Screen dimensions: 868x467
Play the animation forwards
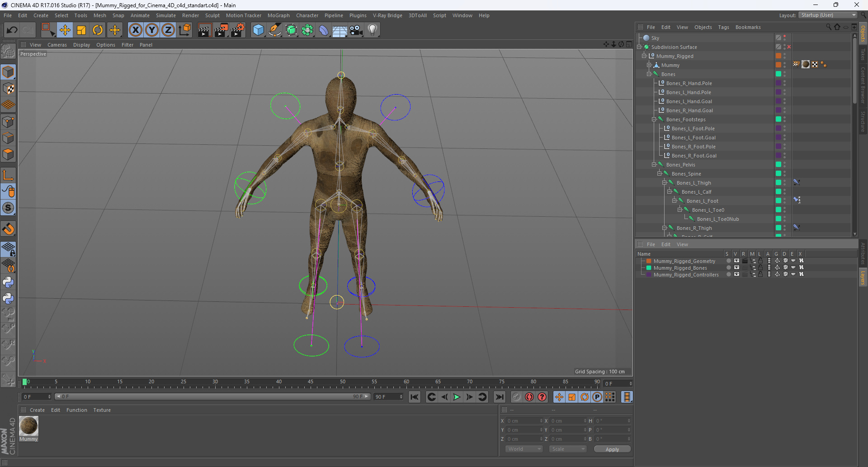pos(457,397)
